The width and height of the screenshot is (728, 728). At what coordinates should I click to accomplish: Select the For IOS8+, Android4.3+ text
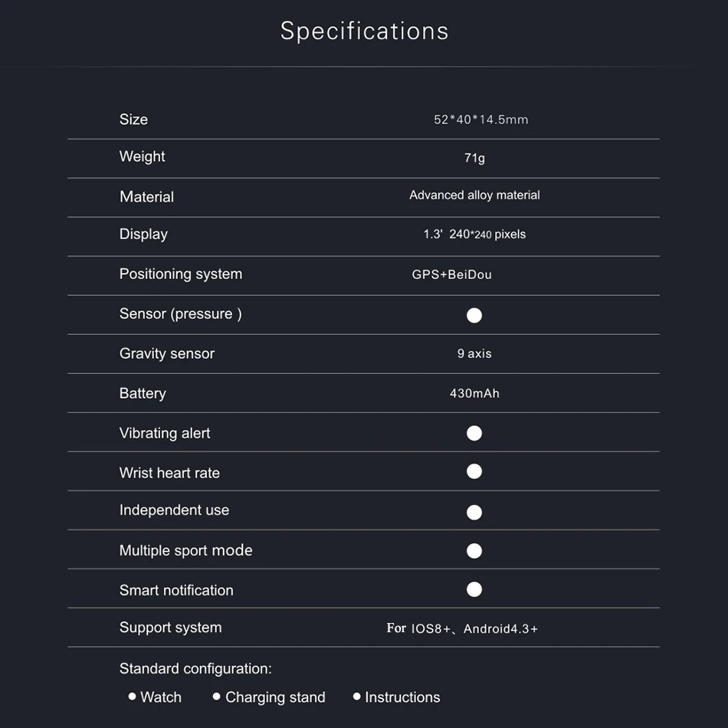[x=462, y=628]
